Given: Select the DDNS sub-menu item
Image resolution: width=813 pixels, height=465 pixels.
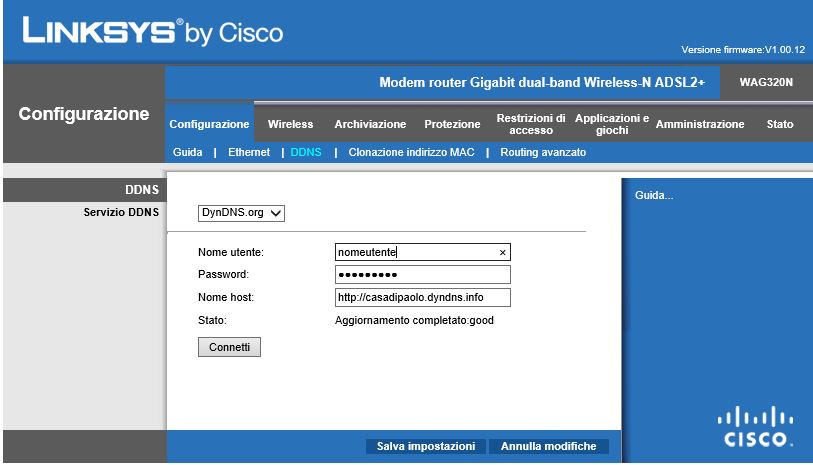Looking at the screenshot, I should (x=306, y=152).
